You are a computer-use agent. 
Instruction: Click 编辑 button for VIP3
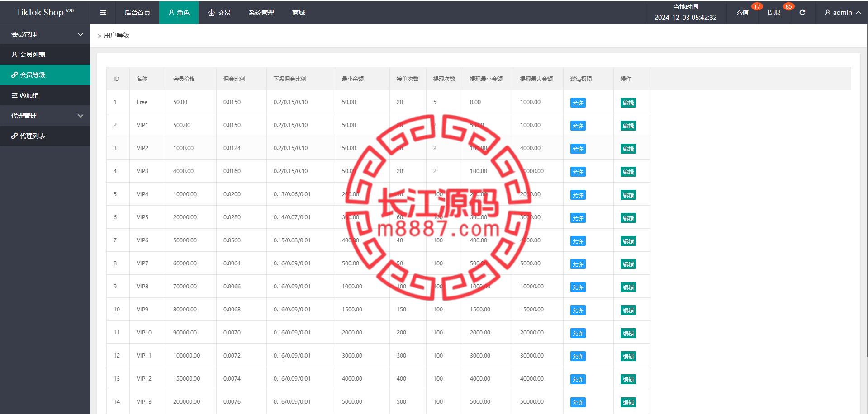628,172
